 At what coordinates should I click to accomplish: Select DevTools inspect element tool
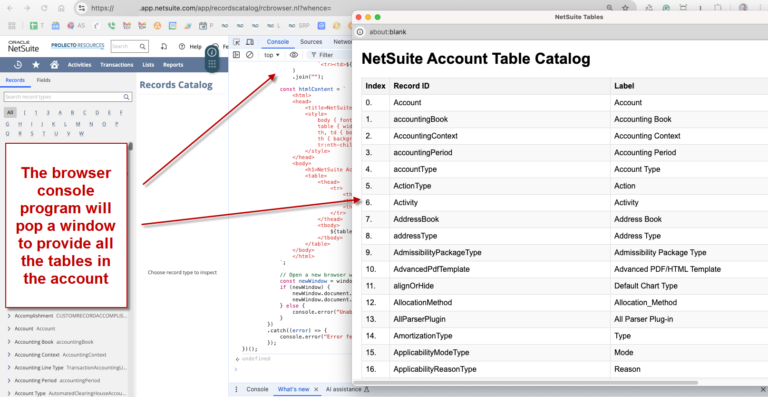point(237,42)
